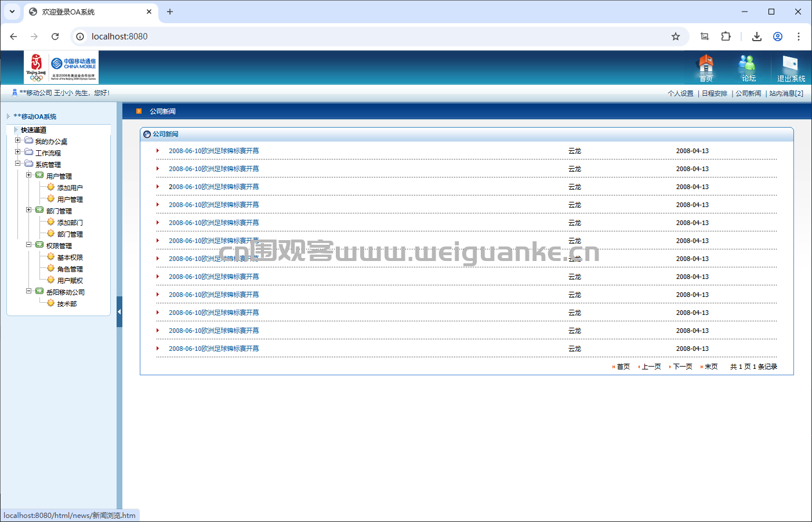This screenshot has width=812, height=522.
Task: Click the sun icon beside 角色管理
Action: 51,268
